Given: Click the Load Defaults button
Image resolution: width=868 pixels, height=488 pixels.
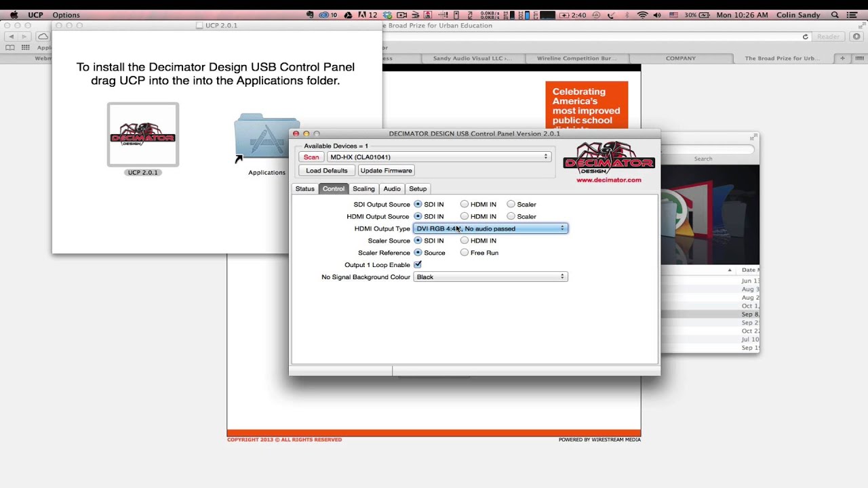Looking at the screenshot, I should tap(326, 170).
